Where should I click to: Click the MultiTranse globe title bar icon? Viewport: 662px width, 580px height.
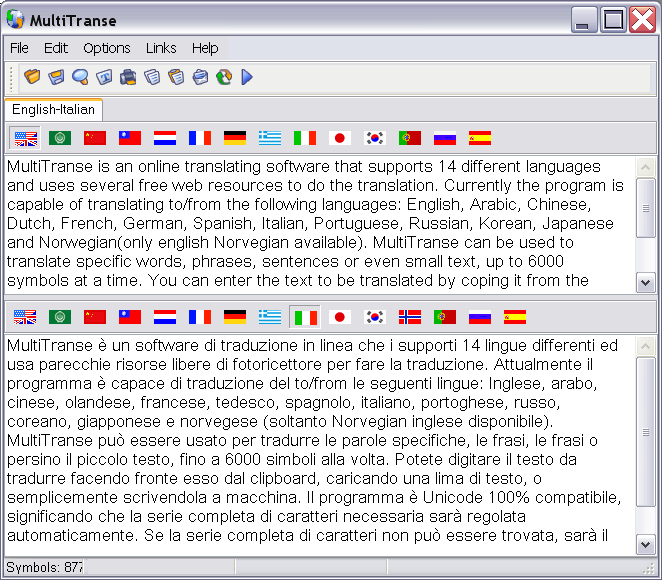15,19
